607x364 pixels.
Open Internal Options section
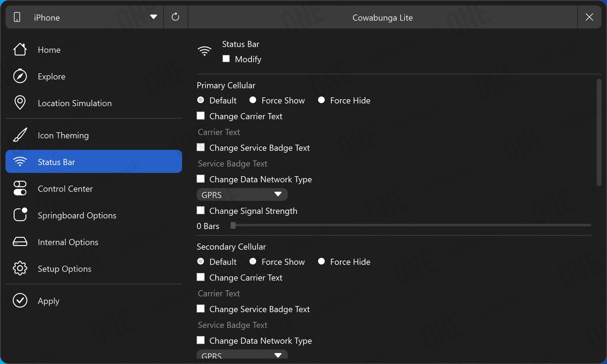coord(94,242)
